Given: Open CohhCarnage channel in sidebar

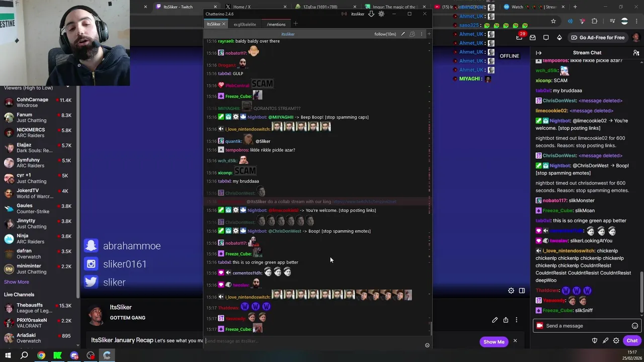Looking at the screenshot, I should (38, 103).
